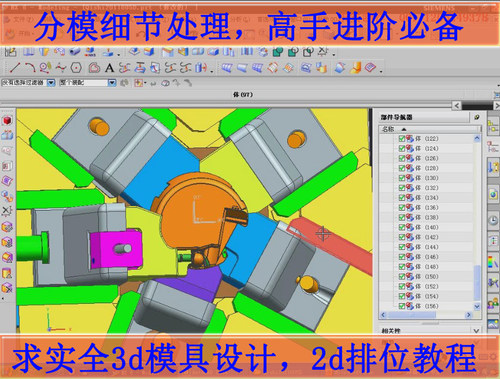Open the red box icon in left sidebar

click(x=7, y=120)
